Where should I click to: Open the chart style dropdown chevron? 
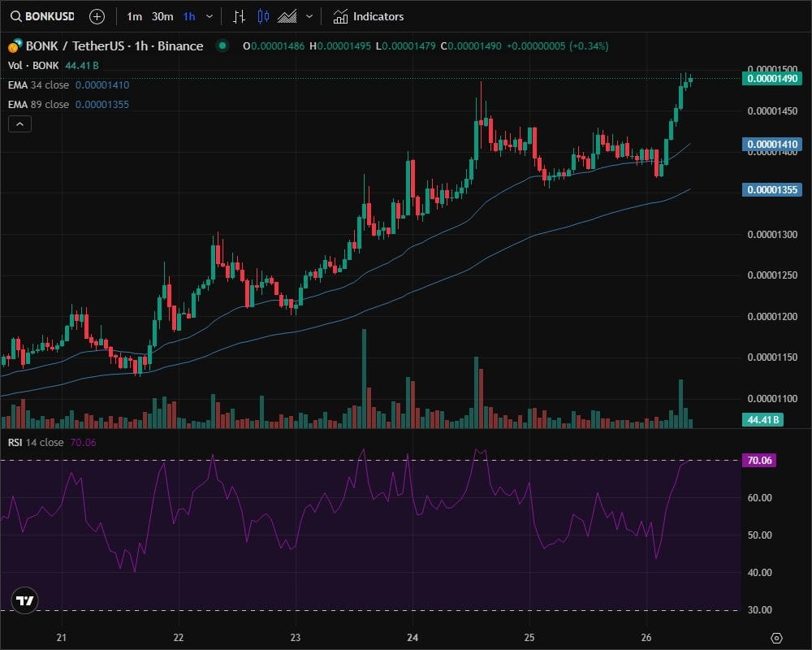coord(309,16)
